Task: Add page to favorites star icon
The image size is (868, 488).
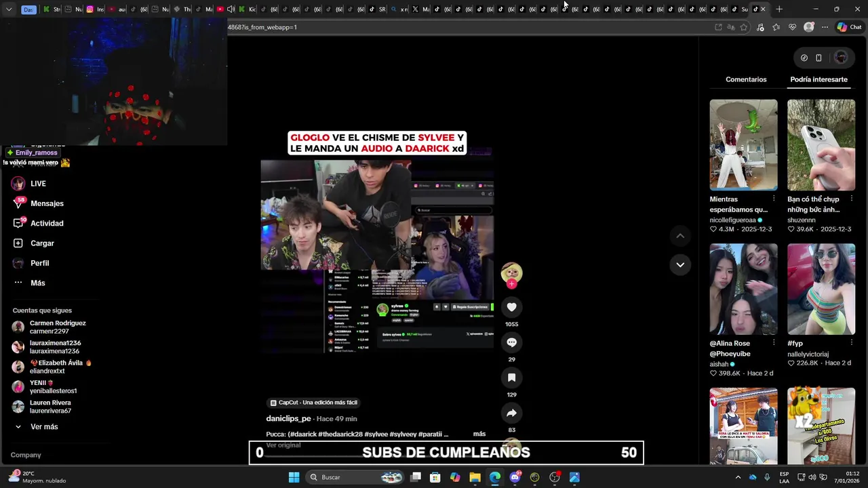Action: (744, 27)
